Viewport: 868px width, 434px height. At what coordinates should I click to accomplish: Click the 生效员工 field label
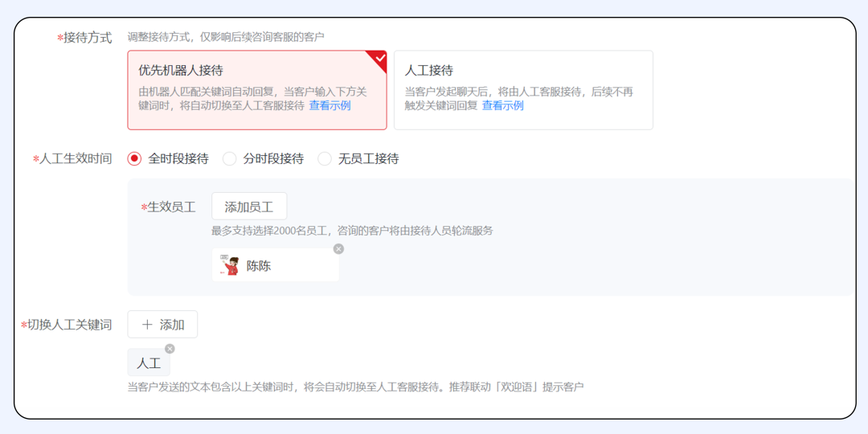coord(171,207)
